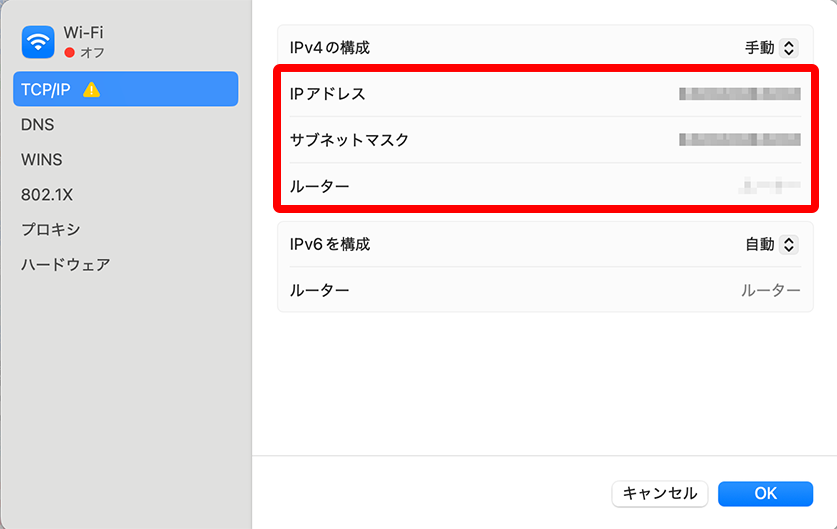Click the IPv6 stepper arrows next to 自動
837x529 pixels.
(789, 244)
